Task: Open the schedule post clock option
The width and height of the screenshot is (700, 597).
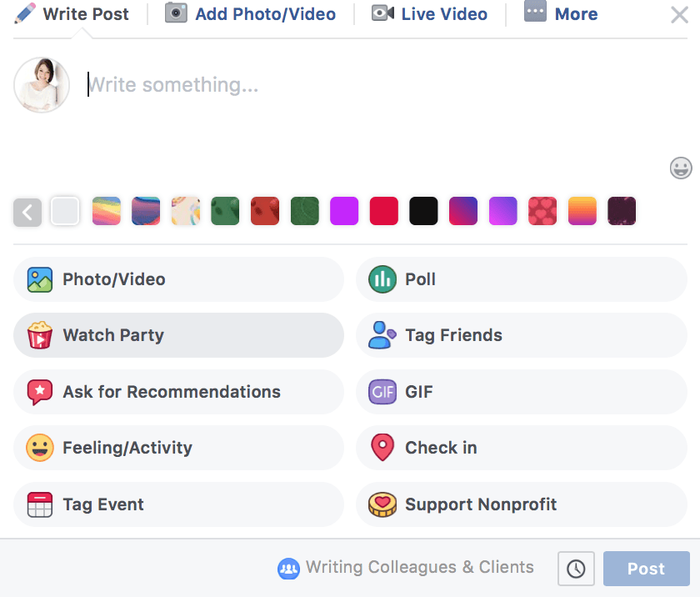Action: tap(575, 568)
